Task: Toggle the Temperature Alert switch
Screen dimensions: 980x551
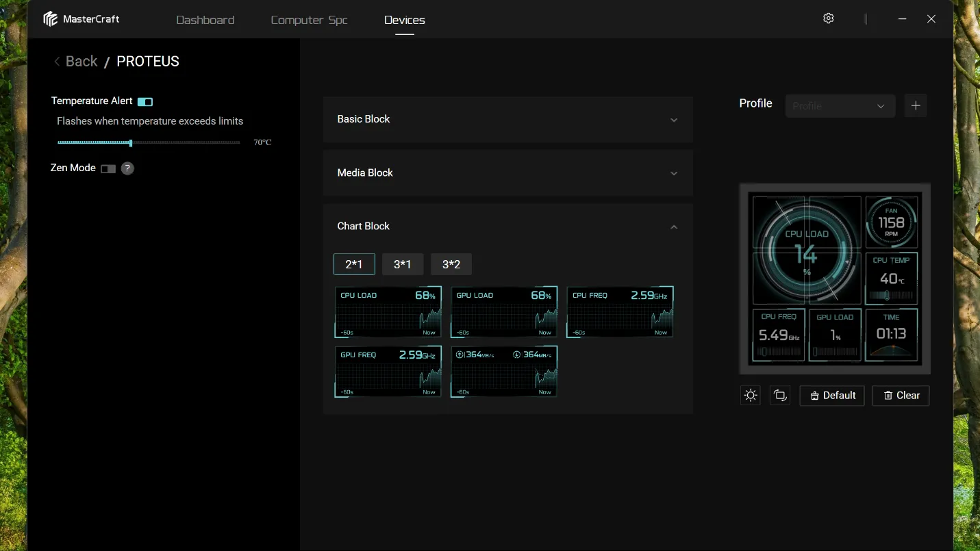Action: pyautogui.click(x=145, y=102)
